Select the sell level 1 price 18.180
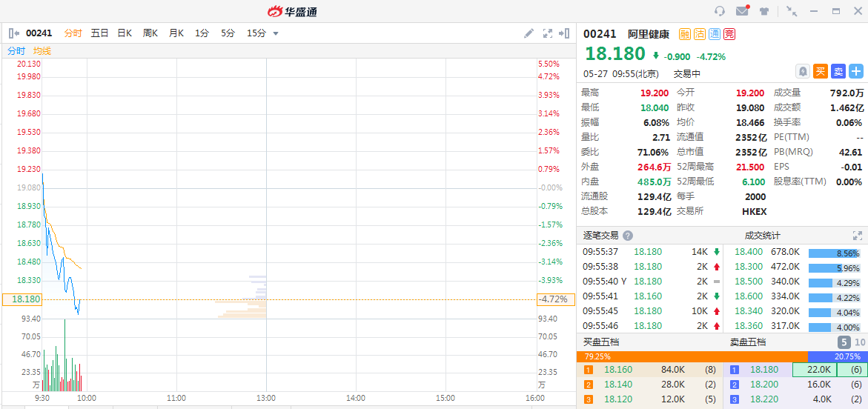 click(764, 370)
